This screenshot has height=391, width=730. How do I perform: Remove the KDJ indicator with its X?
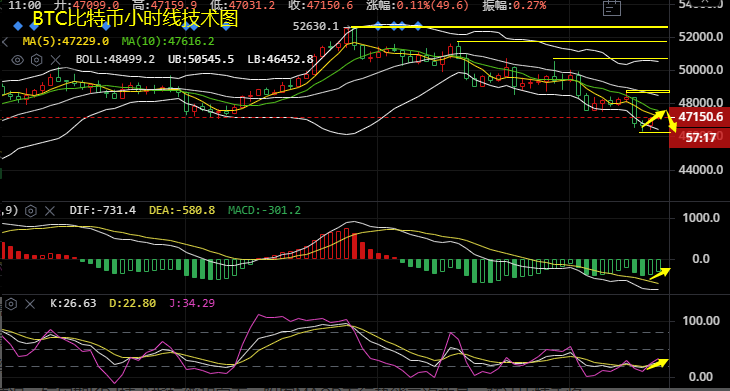[x=30, y=304]
